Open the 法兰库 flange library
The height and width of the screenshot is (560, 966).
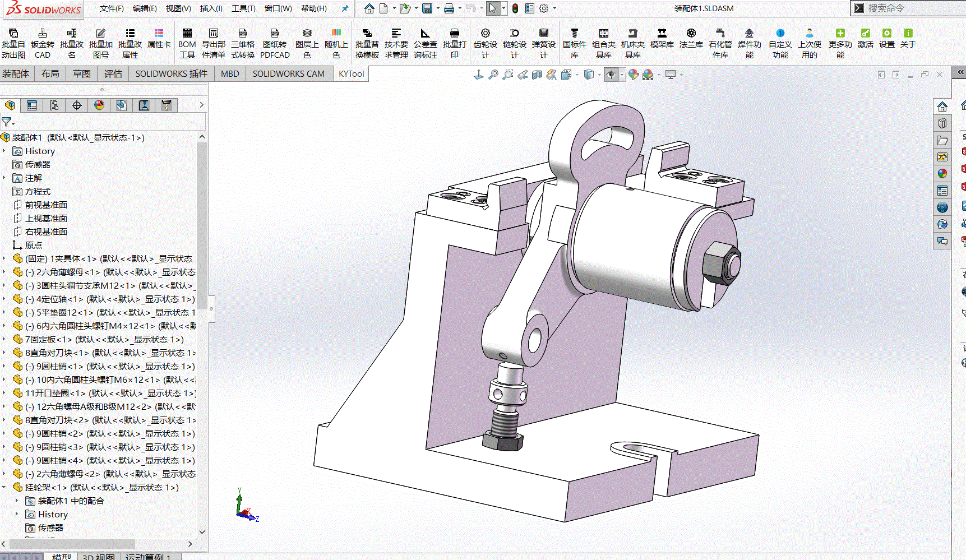[x=691, y=38]
